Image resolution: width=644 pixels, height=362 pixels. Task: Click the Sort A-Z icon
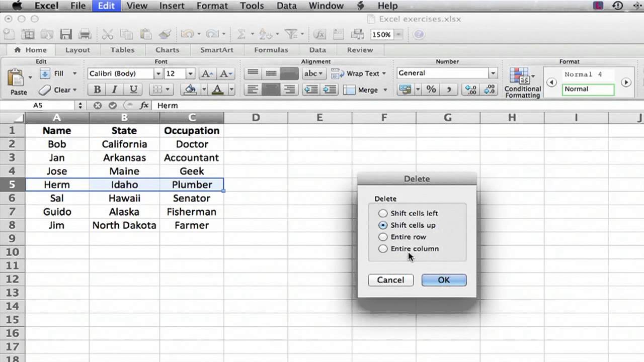265,34
